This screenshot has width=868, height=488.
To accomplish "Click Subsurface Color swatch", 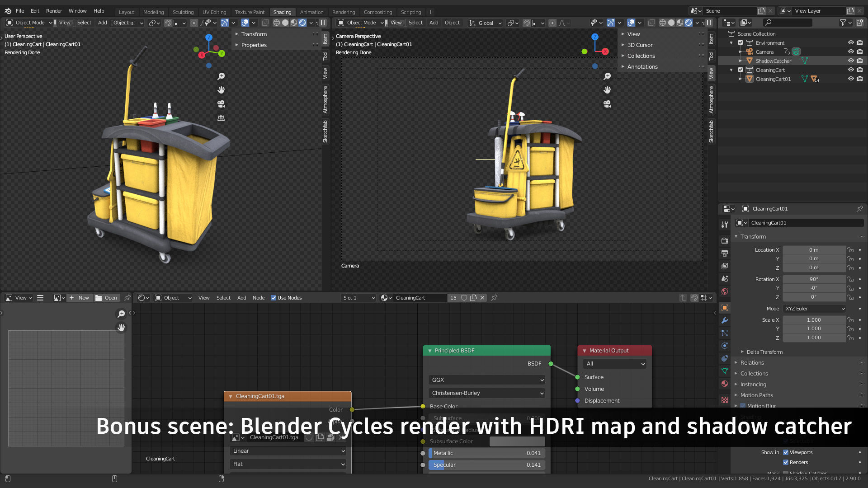I will pyautogui.click(x=517, y=441).
